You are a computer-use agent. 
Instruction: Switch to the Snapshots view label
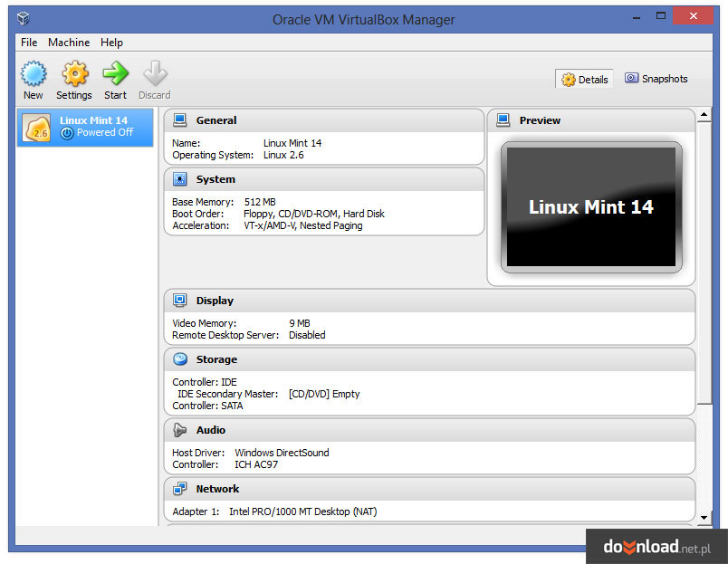(665, 79)
